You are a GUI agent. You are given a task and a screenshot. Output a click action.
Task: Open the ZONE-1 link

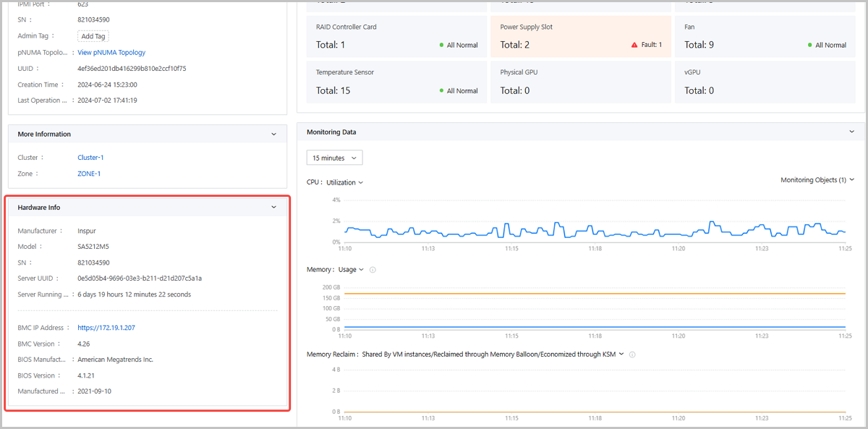coord(89,174)
